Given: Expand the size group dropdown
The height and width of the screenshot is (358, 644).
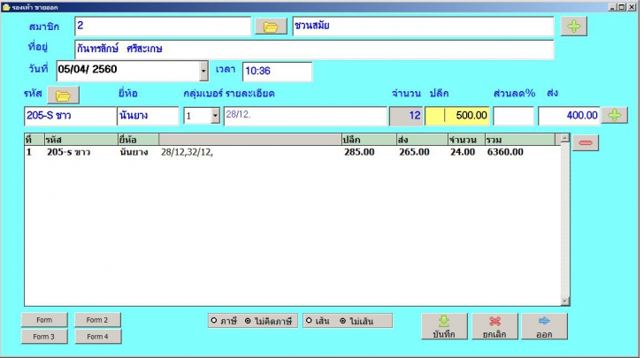Looking at the screenshot, I should pyautogui.click(x=216, y=116).
